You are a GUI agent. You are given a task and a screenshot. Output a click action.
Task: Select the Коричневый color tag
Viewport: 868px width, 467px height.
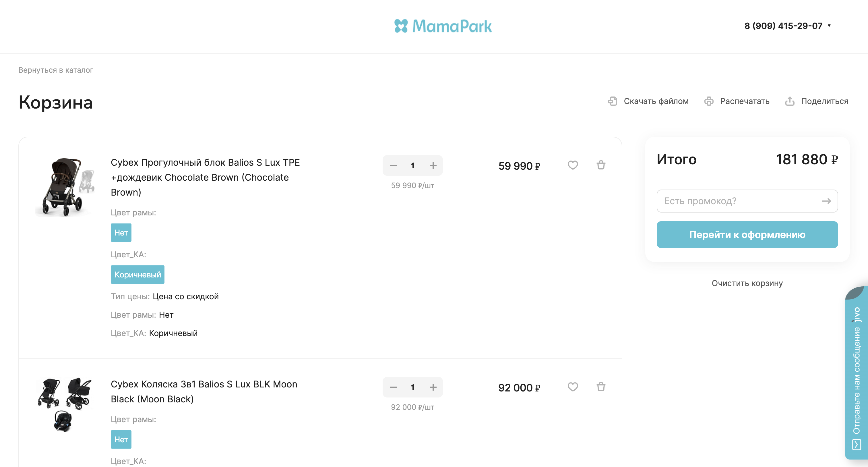137,275
